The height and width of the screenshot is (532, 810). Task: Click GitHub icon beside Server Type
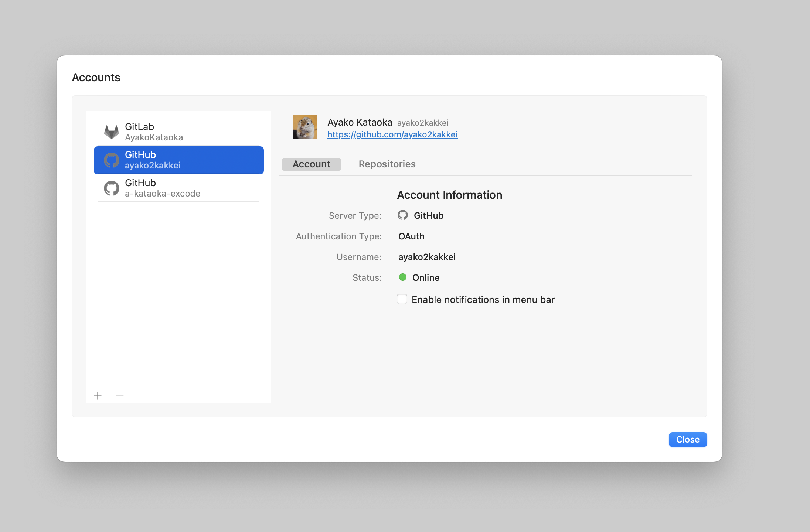tap(403, 215)
